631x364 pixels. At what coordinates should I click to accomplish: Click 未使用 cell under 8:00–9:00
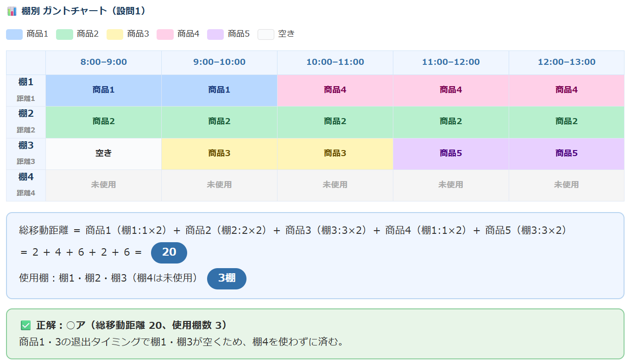click(x=103, y=185)
